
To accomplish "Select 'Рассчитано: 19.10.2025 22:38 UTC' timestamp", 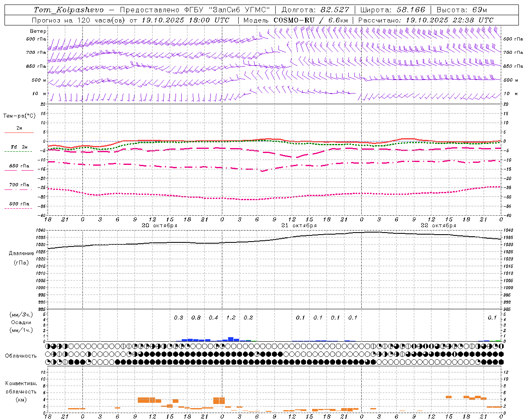I will 426,20.
